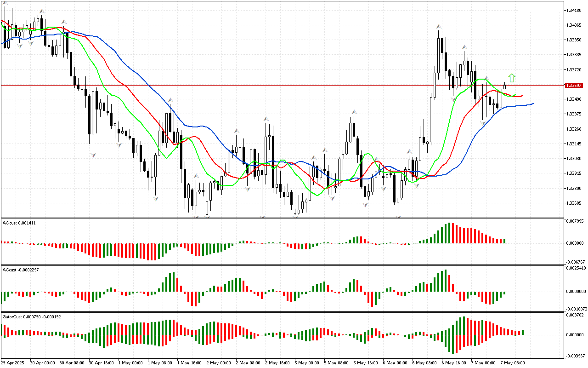Image resolution: width=588 pixels, height=368 pixels.
Task: Click the horizontal price line at 1.33597
Action: tap(276, 85)
